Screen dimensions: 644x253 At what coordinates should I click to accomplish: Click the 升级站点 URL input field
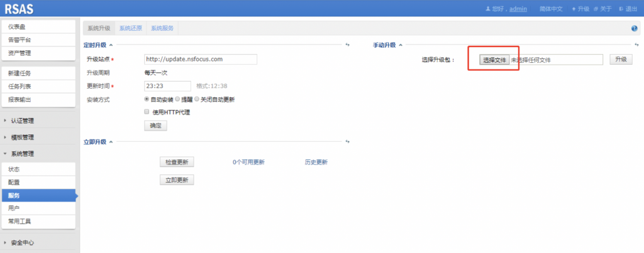201,59
